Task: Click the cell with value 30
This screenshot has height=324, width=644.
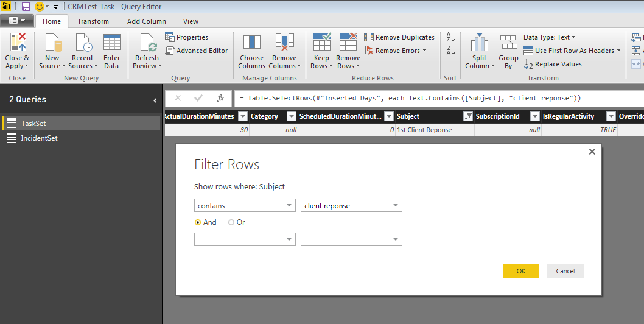Action: pos(206,130)
